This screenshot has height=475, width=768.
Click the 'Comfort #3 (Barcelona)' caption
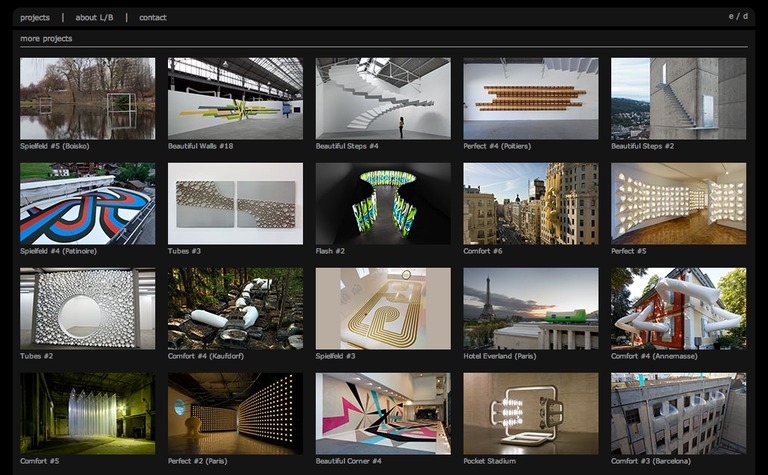click(651, 461)
